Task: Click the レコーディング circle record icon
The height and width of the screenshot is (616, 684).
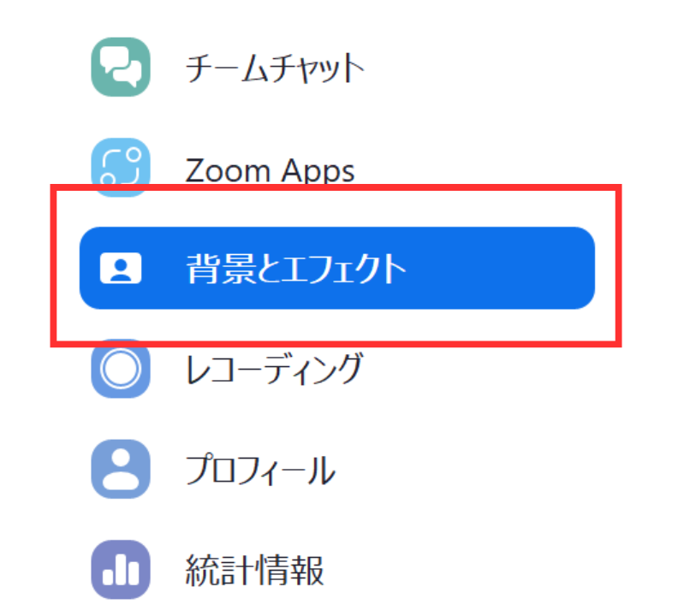Action: tap(121, 369)
